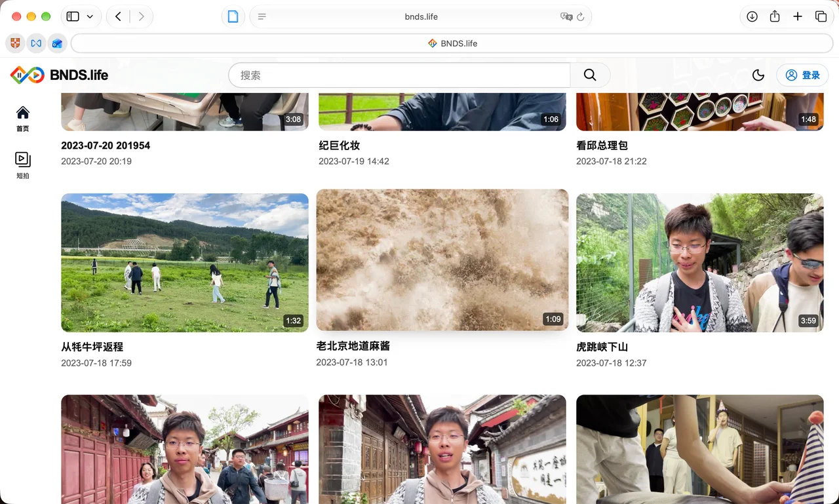Select the BNDS.life tab

tap(452, 43)
